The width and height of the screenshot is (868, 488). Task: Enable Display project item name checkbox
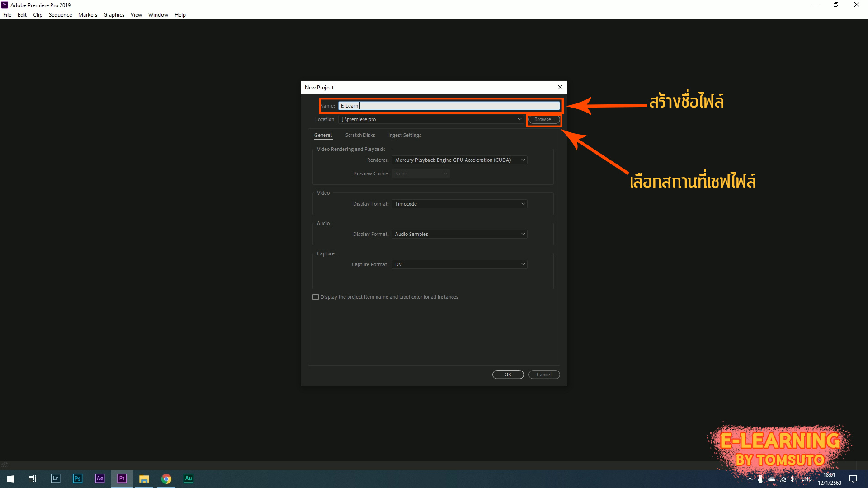[316, 297]
